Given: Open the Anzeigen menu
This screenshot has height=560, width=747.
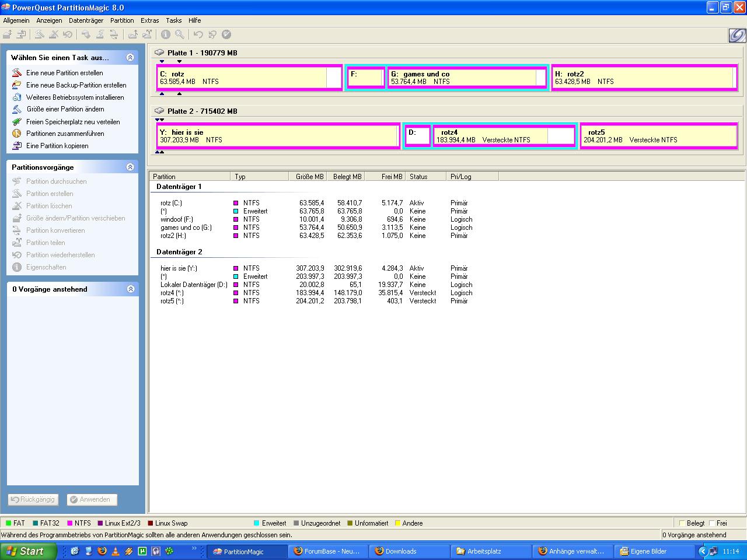Looking at the screenshot, I should coord(49,20).
